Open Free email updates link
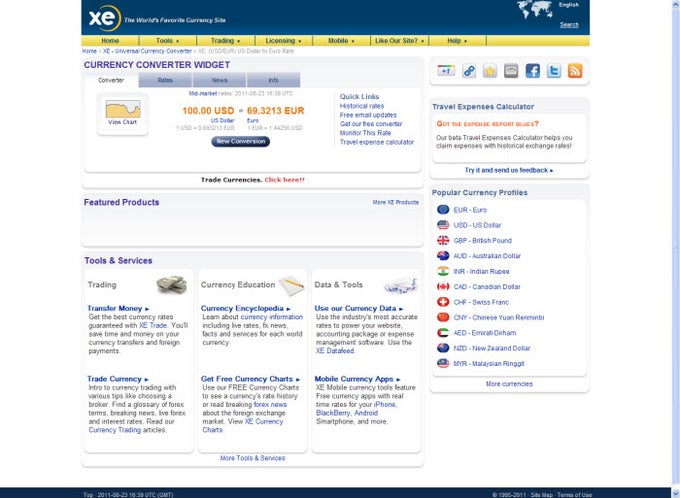This screenshot has width=680, height=498. 368,115
